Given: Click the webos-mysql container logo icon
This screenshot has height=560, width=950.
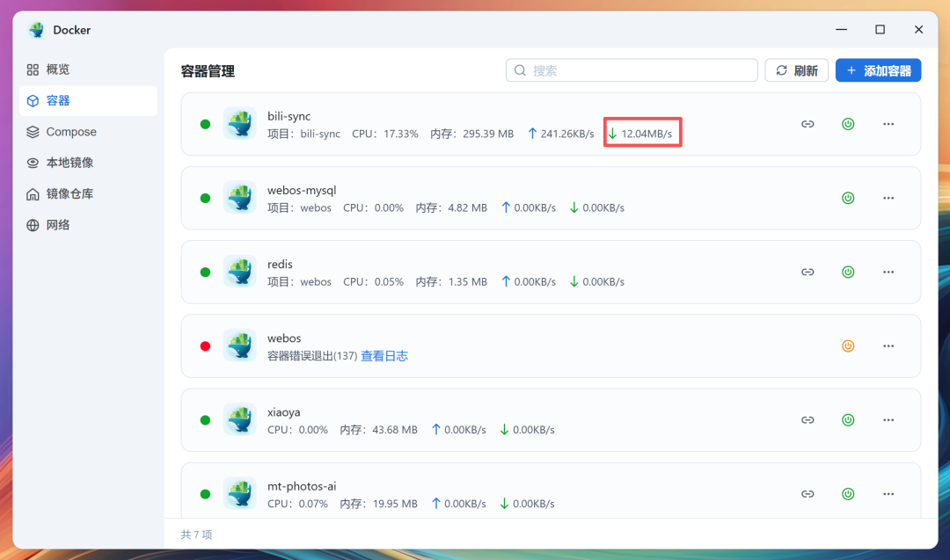Looking at the screenshot, I should coord(240,197).
